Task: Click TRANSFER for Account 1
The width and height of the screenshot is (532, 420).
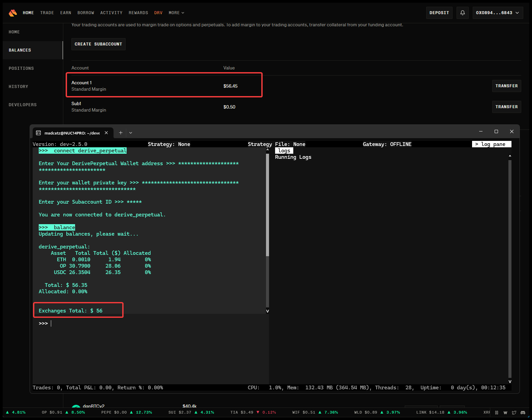Action: (x=506, y=86)
